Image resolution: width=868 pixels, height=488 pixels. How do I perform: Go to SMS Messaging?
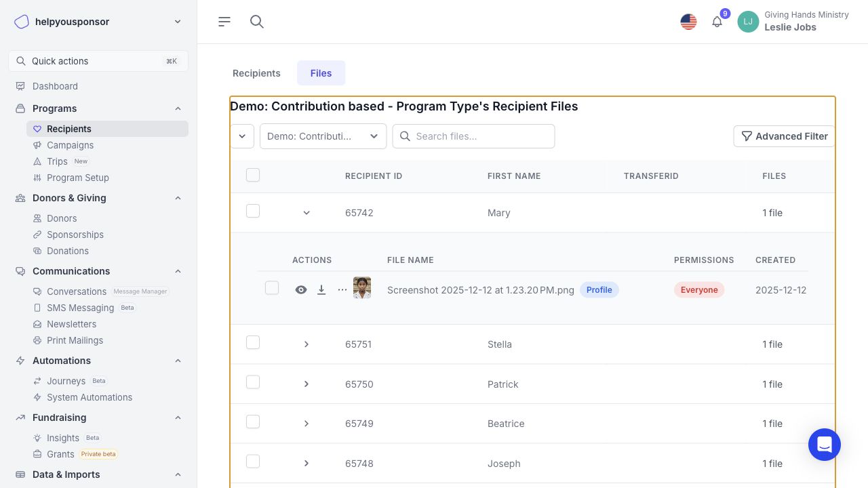[80, 308]
